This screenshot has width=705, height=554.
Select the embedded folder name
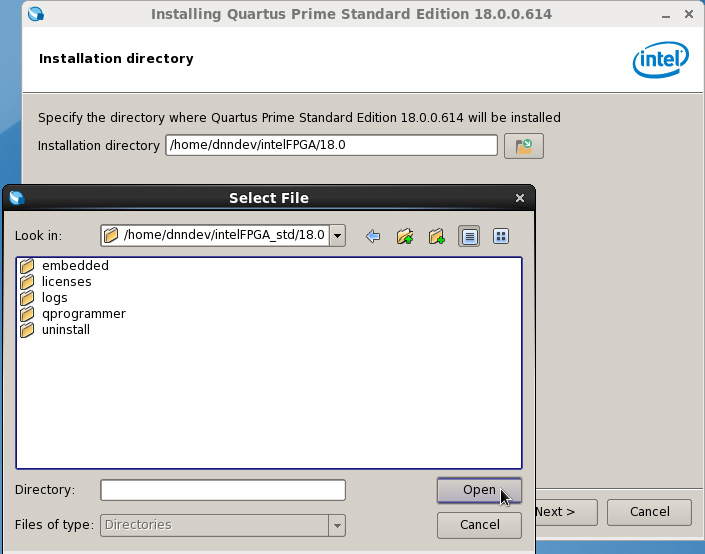[75, 266]
